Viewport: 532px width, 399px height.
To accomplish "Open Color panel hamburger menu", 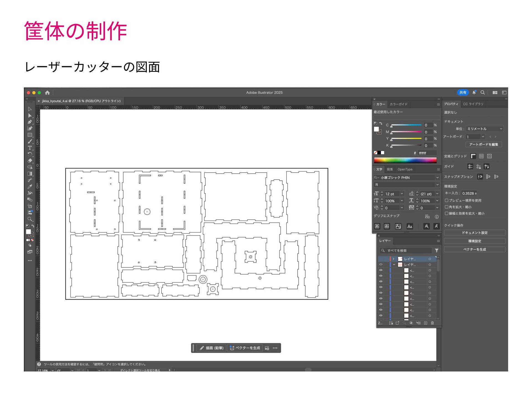I will 438,104.
